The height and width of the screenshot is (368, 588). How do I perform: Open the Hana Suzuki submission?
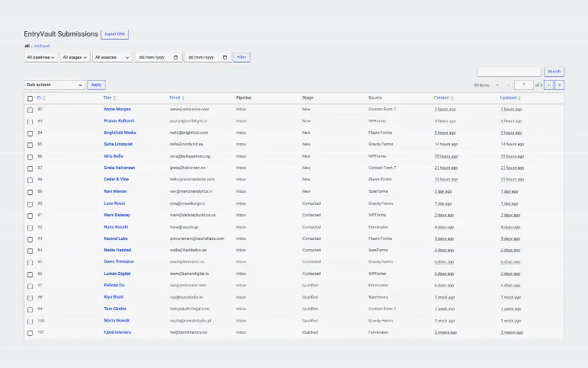coord(116,227)
